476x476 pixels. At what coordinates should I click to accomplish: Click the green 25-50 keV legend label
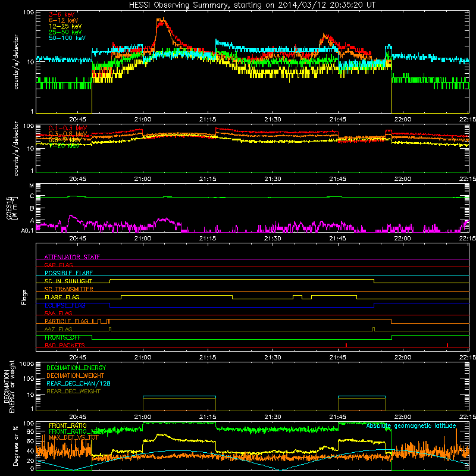(65, 32)
